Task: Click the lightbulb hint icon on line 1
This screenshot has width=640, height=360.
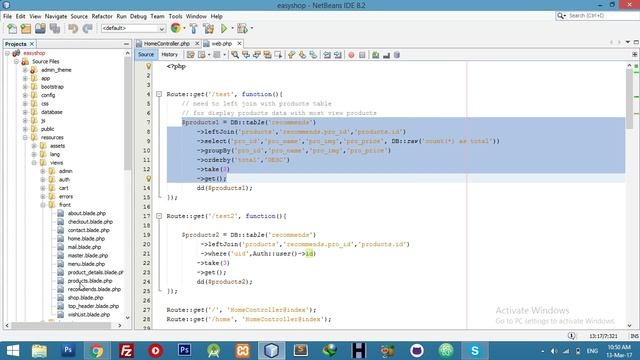Action: pos(149,66)
